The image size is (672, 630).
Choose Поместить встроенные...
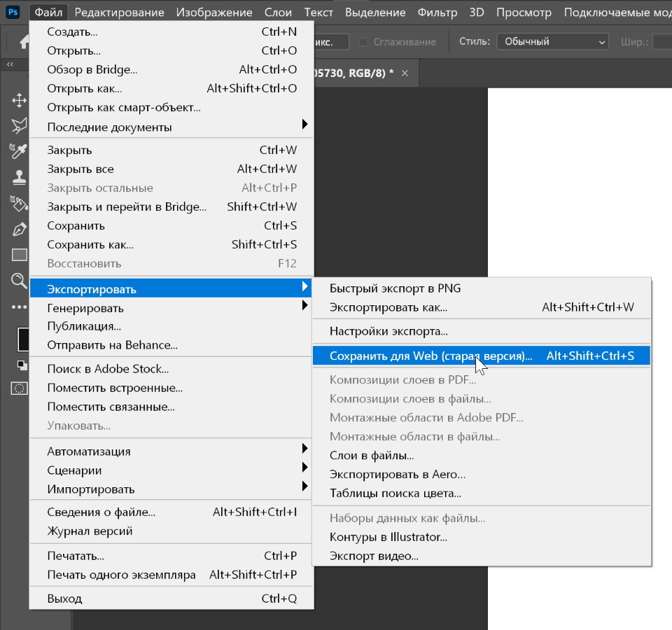(x=171, y=387)
